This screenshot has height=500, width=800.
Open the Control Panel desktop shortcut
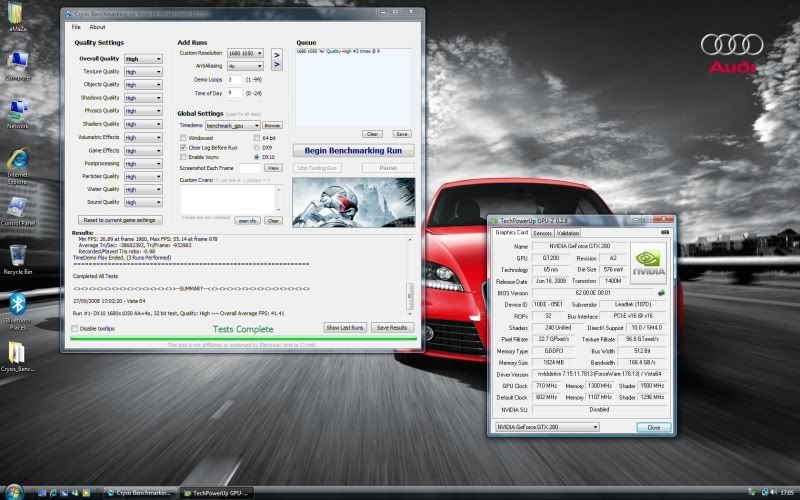point(18,208)
